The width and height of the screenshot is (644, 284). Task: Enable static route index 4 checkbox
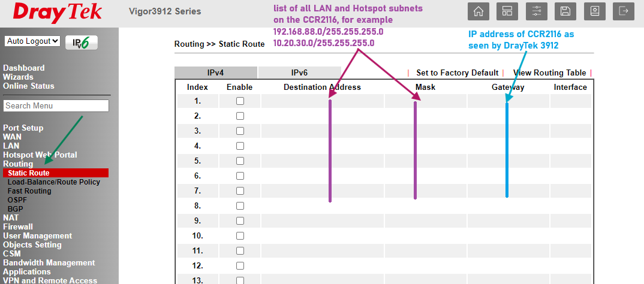(x=240, y=146)
